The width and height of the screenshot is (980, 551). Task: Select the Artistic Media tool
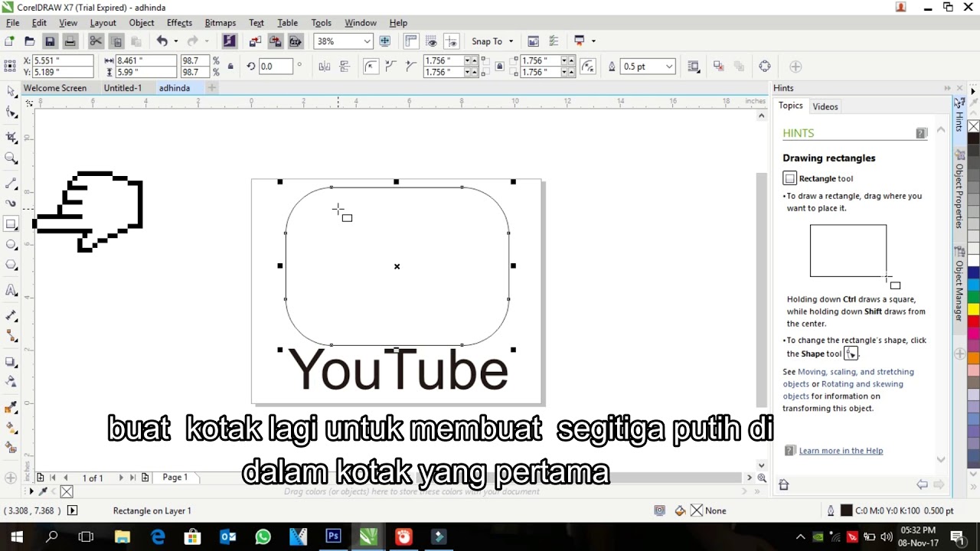click(11, 204)
